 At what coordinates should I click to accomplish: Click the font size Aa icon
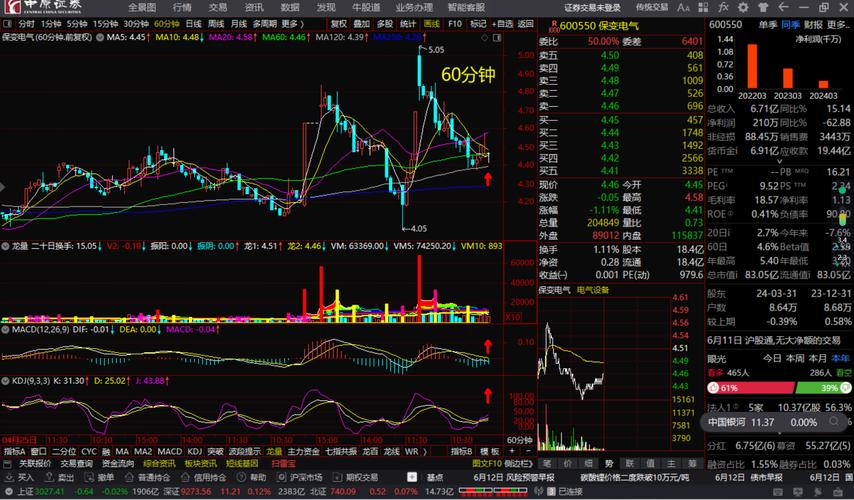point(683,8)
